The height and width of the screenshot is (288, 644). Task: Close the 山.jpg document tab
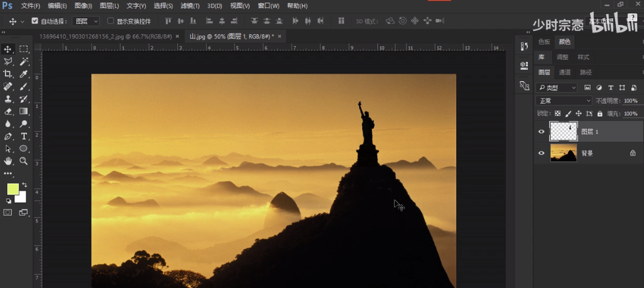pos(279,36)
